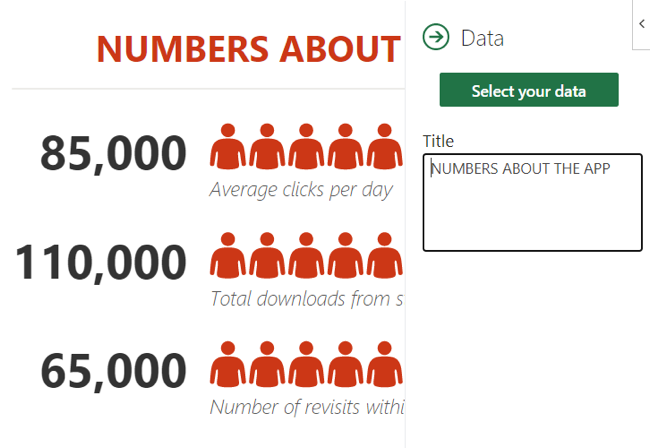Screen dimensions: 650x448
Task: Select the Number of revisits caption
Action: 306,407
